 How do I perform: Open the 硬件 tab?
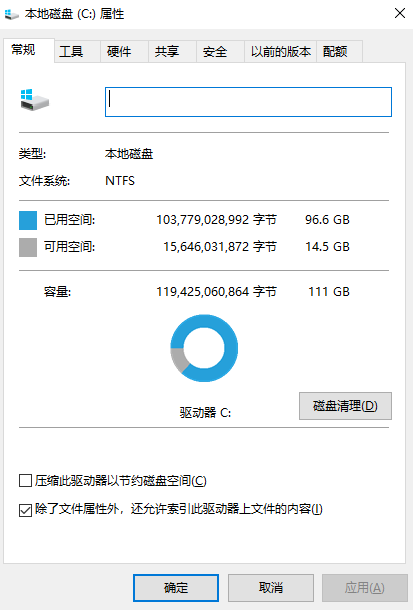pos(124,51)
